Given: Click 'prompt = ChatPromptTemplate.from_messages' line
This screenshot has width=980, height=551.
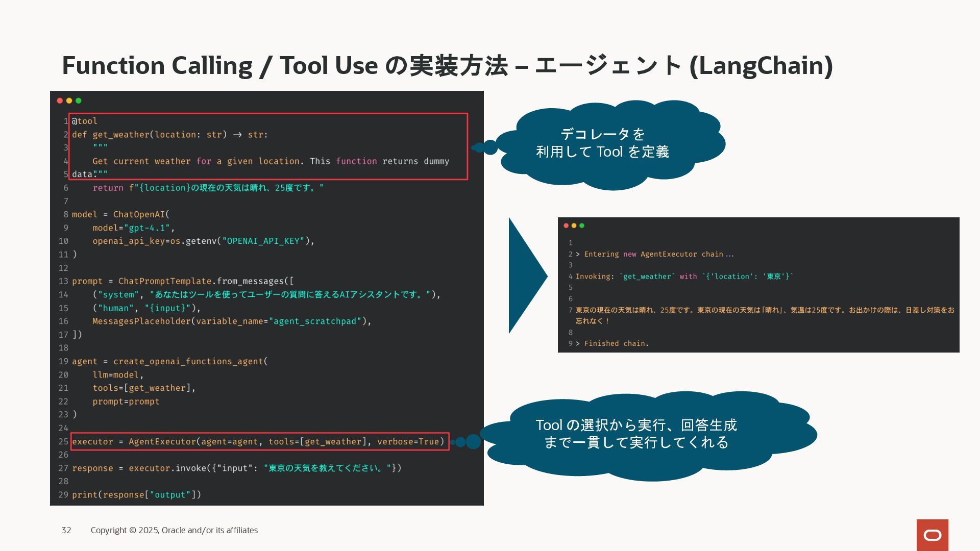Looking at the screenshot, I should (x=183, y=281).
